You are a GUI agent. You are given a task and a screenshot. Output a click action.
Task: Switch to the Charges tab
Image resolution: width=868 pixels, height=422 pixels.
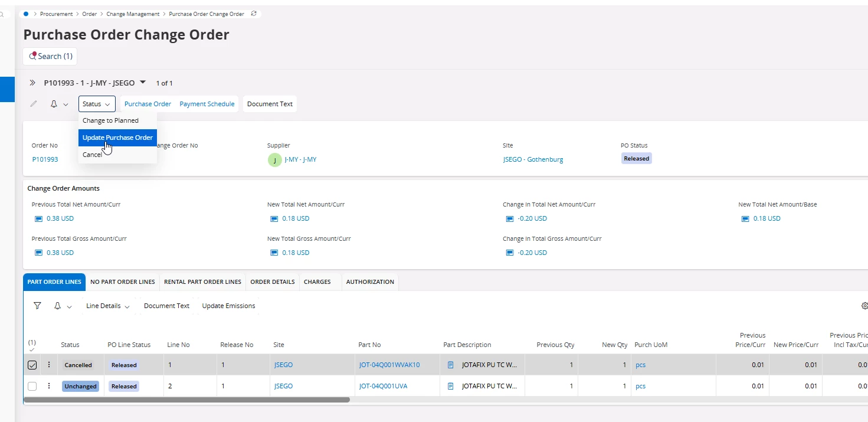coord(317,282)
